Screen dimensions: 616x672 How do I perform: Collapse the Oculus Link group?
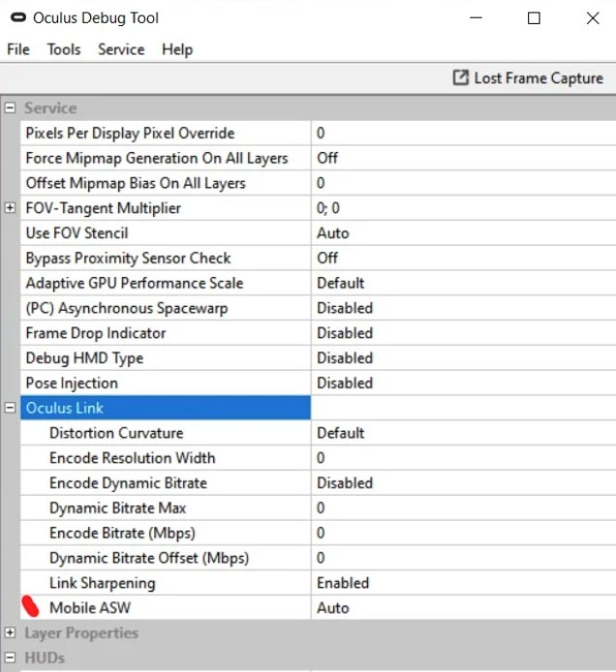tap(11, 408)
